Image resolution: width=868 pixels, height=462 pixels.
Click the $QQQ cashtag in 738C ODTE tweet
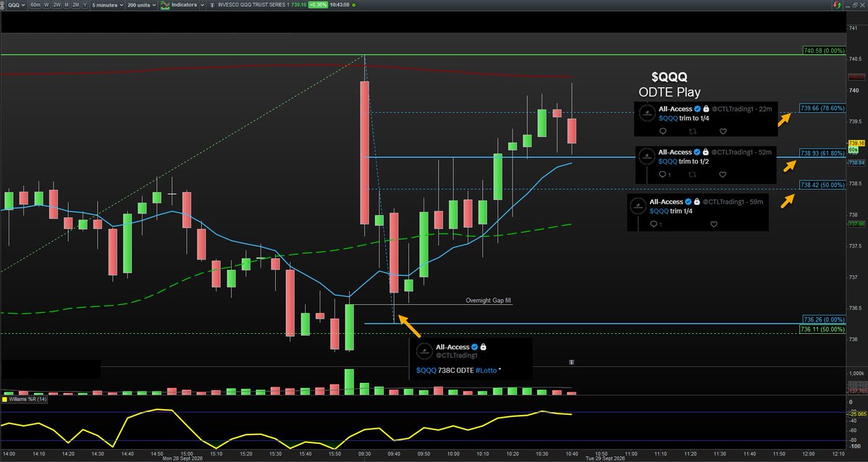click(x=426, y=370)
